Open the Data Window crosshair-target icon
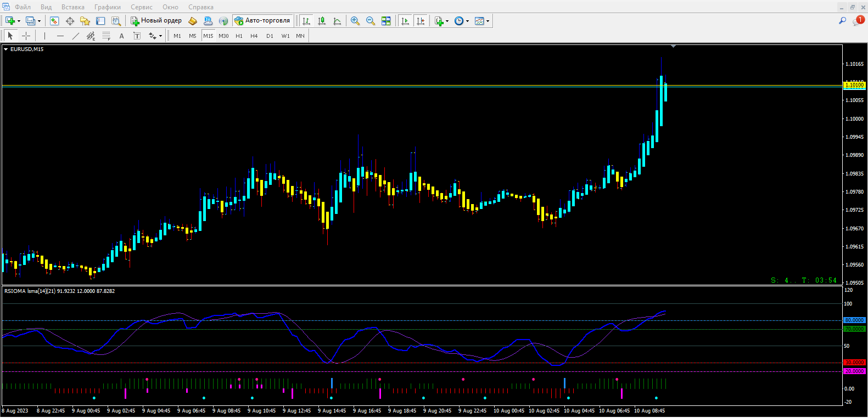The width and height of the screenshot is (868, 418). [70, 21]
